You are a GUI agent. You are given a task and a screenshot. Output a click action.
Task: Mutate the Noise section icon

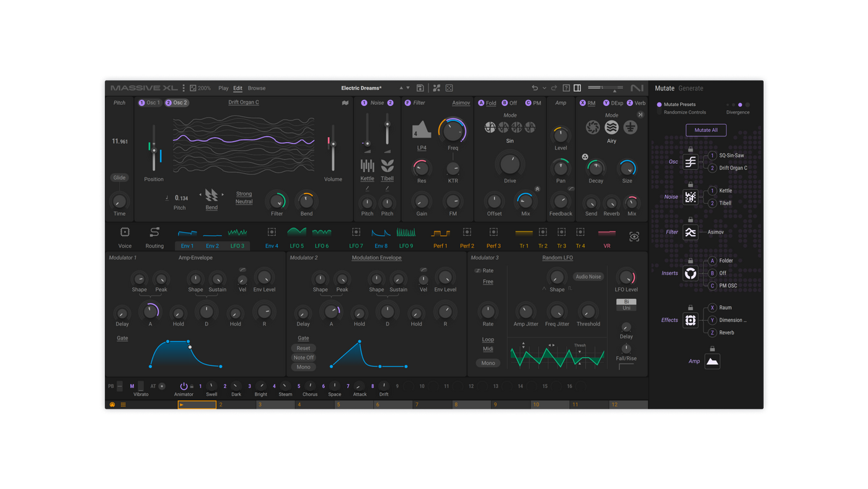(x=690, y=197)
